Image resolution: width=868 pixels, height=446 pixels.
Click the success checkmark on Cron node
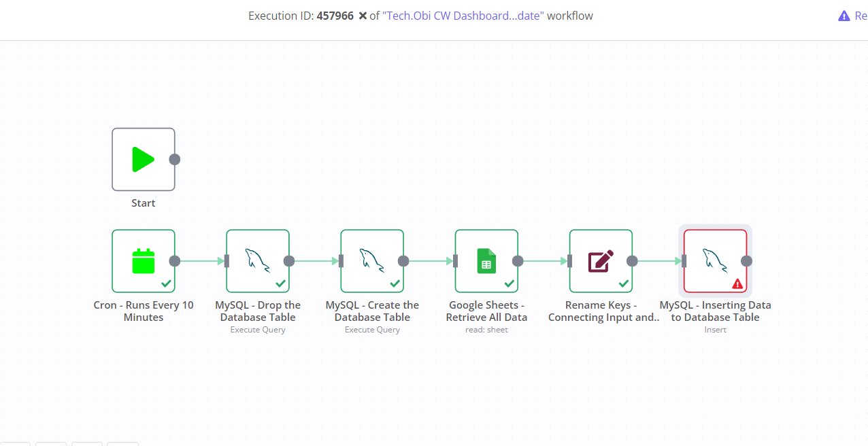(x=166, y=284)
